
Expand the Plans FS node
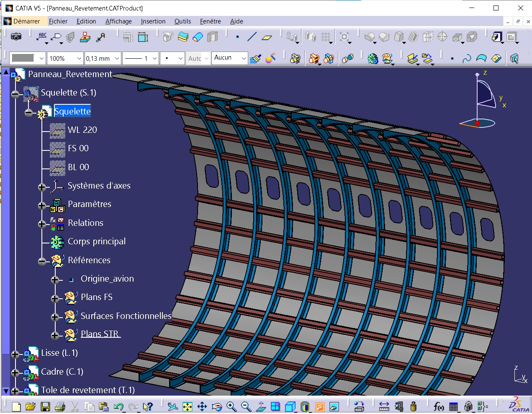click(55, 298)
